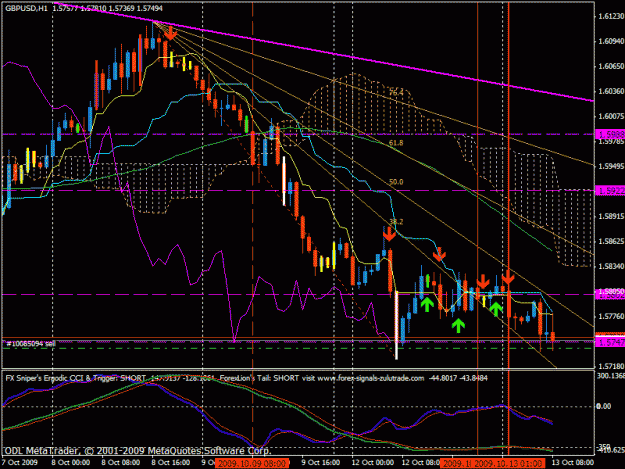The width and height of the screenshot is (625, 469).
Task: Click the ODL MetaTrader copyright text
Action: (x=138, y=451)
